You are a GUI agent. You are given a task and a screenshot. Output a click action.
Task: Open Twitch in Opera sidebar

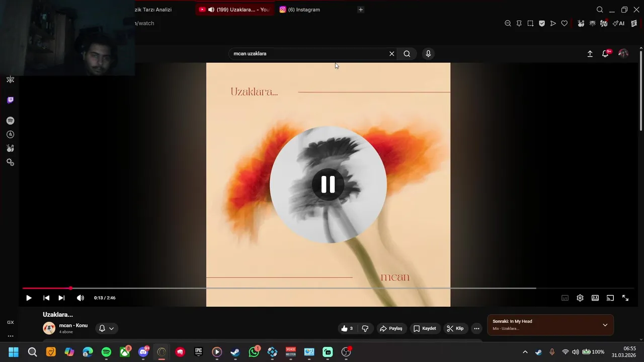pos(10,100)
